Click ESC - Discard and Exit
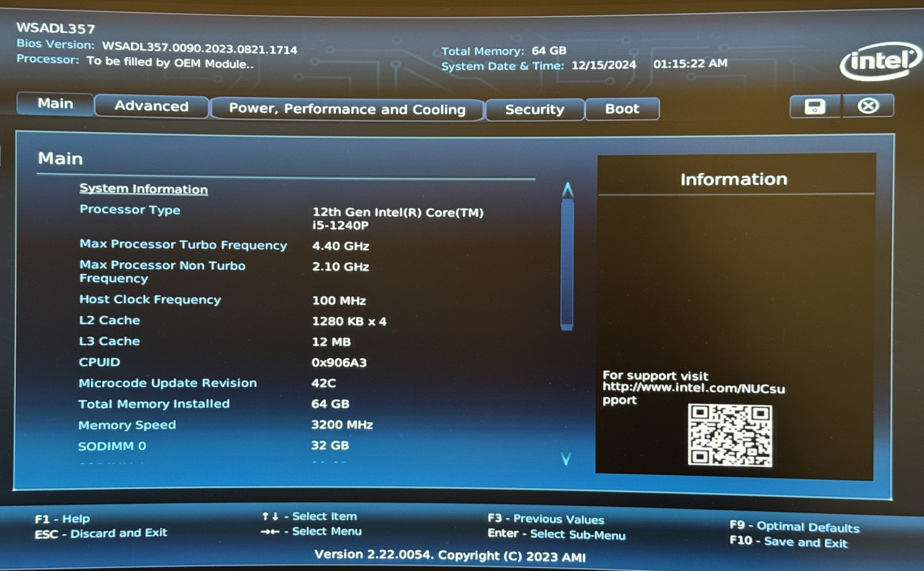The height and width of the screenshot is (571, 924). point(101,533)
